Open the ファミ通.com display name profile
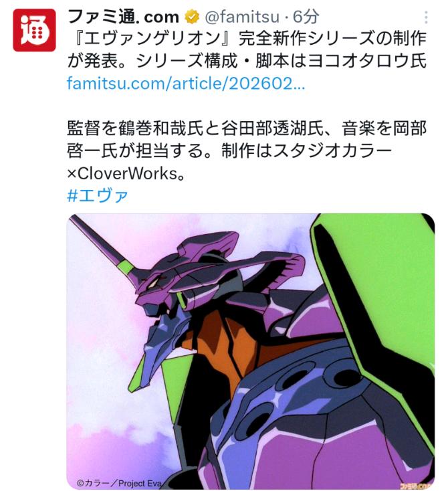 click(123, 17)
